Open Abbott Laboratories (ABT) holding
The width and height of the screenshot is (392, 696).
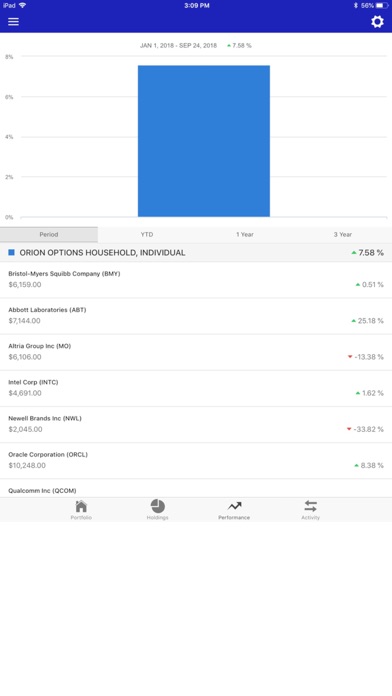196,316
